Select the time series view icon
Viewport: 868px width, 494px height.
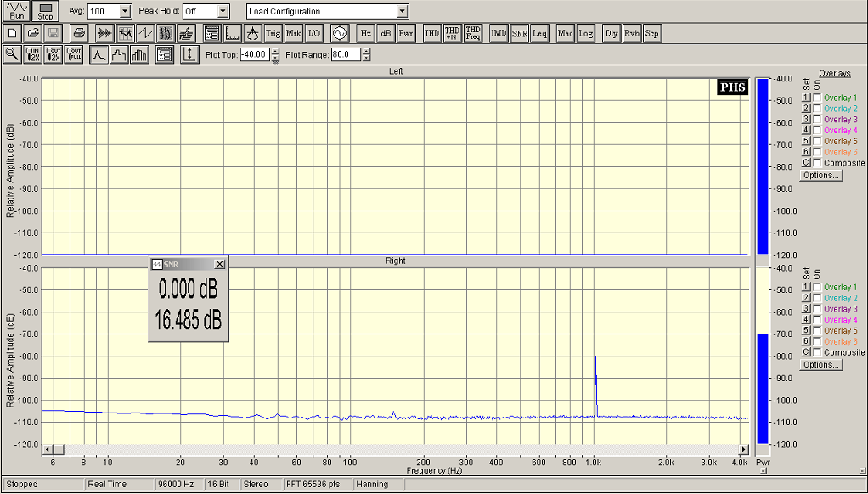coord(104,33)
